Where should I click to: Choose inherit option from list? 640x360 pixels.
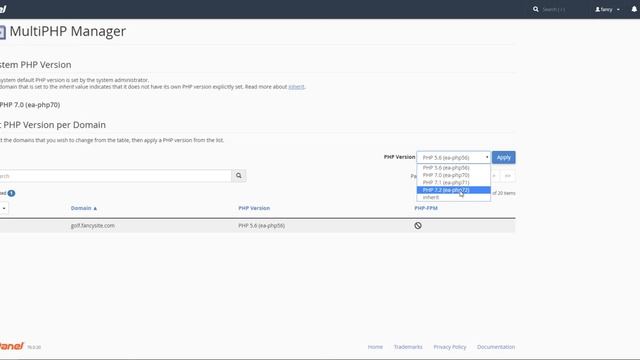[x=453, y=197]
